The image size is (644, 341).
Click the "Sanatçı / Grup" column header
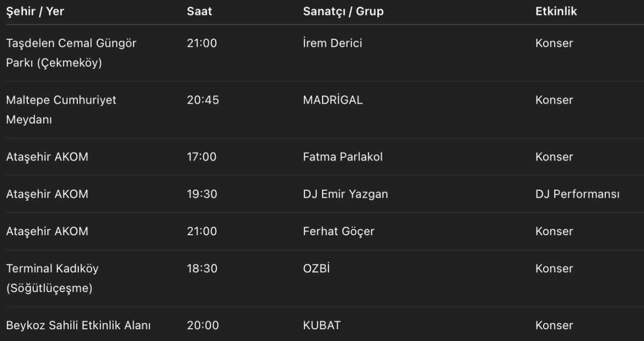343,11
